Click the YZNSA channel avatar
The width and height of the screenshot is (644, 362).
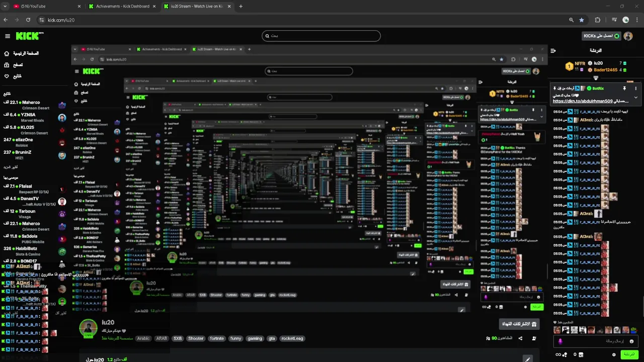tap(62, 118)
